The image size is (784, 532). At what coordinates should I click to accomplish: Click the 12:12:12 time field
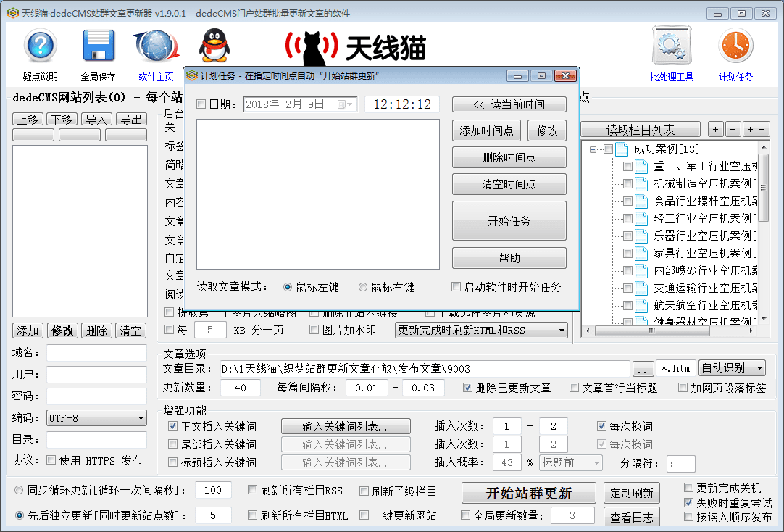[402, 104]
